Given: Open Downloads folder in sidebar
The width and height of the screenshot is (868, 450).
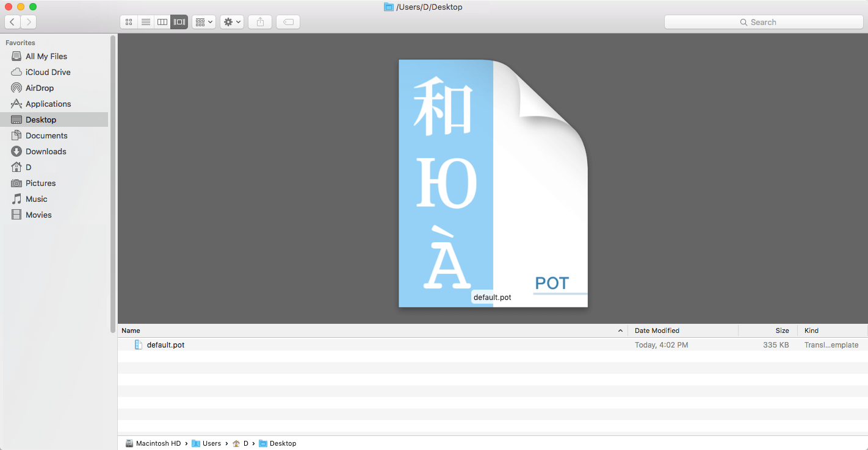Looking at the screenshot, I should pyautogui.click(x=46, y=151).
